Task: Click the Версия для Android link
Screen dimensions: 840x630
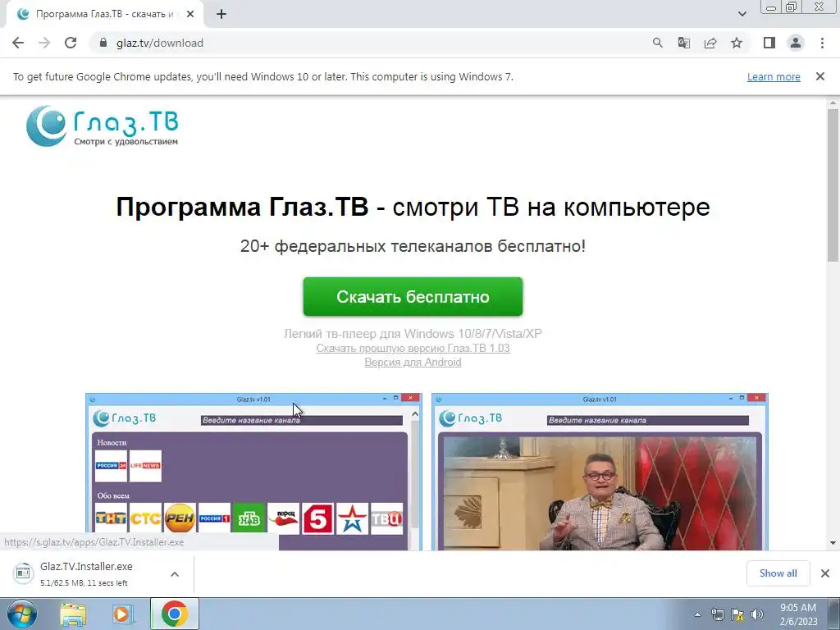Action: tap(413, 362)
